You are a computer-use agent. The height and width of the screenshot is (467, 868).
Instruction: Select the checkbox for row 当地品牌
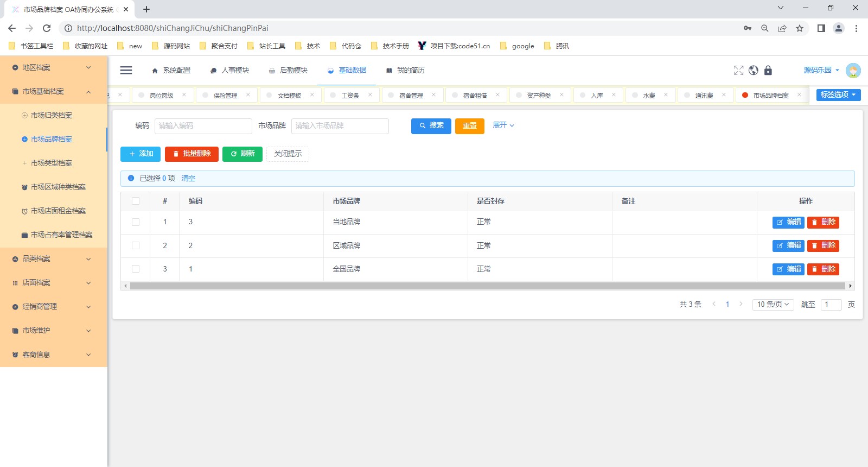click(x=136, y=222)
